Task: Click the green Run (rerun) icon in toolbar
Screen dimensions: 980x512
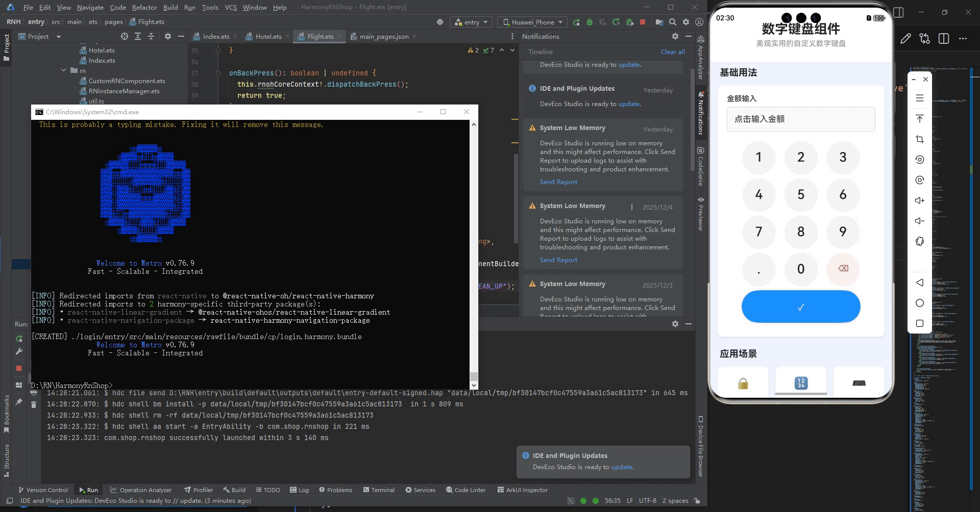Action: pos(576,22)
